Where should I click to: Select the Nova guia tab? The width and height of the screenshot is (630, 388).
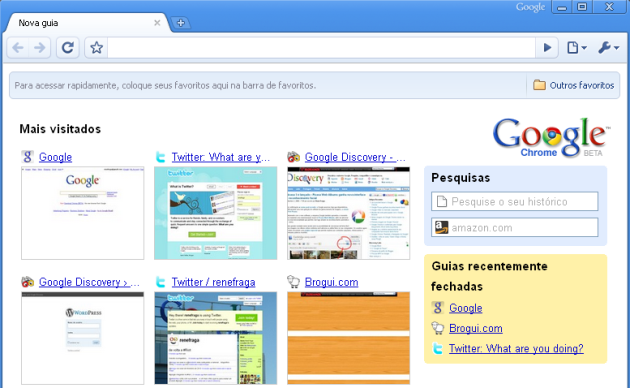click(86, 23)
